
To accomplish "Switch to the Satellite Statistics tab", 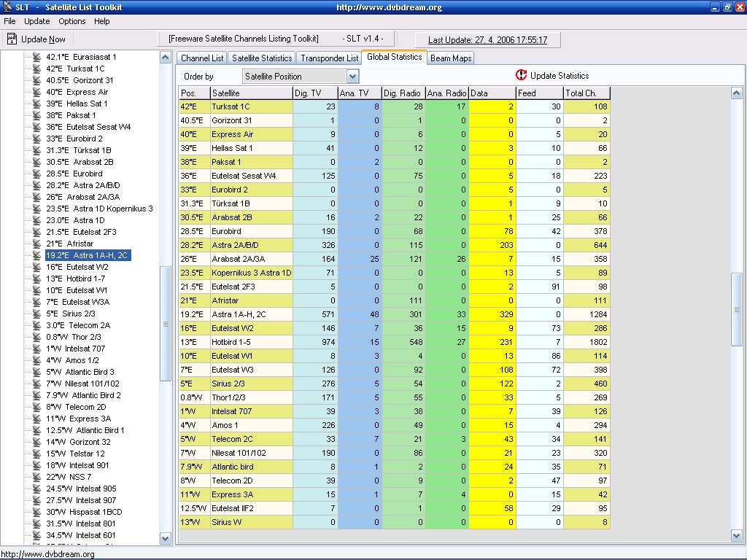I will coord(262,58).
